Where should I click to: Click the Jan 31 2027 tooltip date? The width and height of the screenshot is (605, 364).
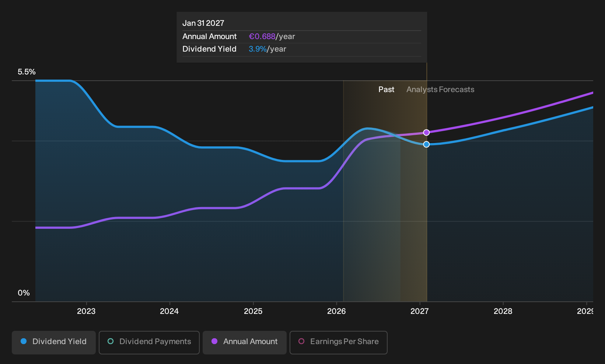click(x=203, y=23)
